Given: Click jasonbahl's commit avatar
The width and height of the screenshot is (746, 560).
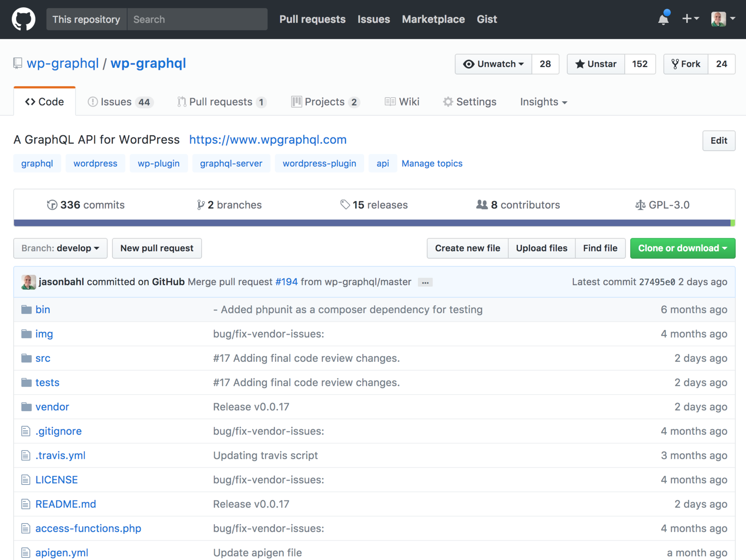Looking at the screenshot, I should point(29,282).
